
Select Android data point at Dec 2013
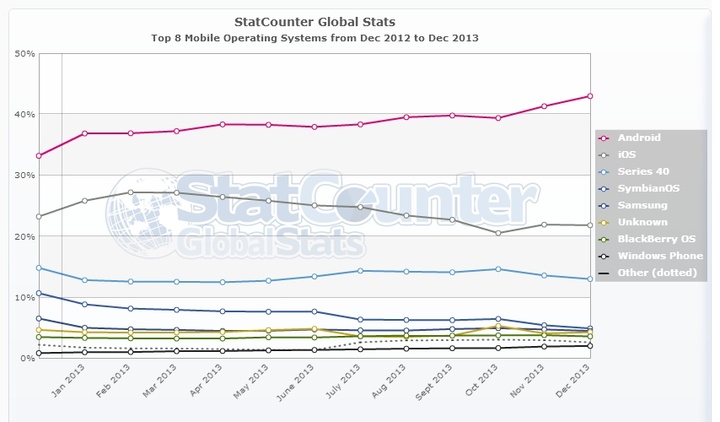[590, 96]
